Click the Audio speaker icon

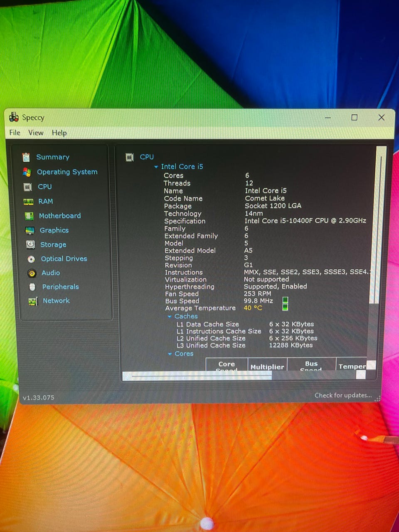32,273
